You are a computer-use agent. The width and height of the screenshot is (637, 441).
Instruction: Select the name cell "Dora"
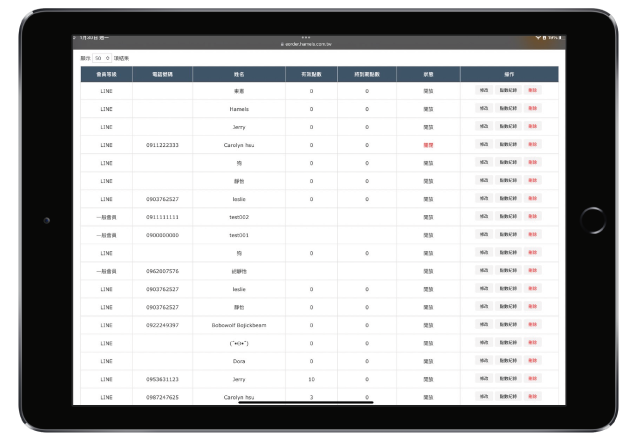239,361
